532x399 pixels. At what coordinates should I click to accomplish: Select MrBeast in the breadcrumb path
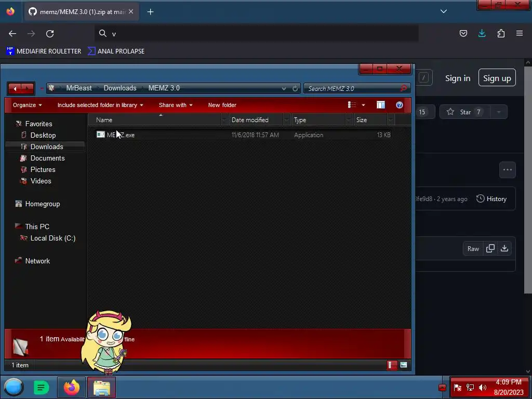79,88
